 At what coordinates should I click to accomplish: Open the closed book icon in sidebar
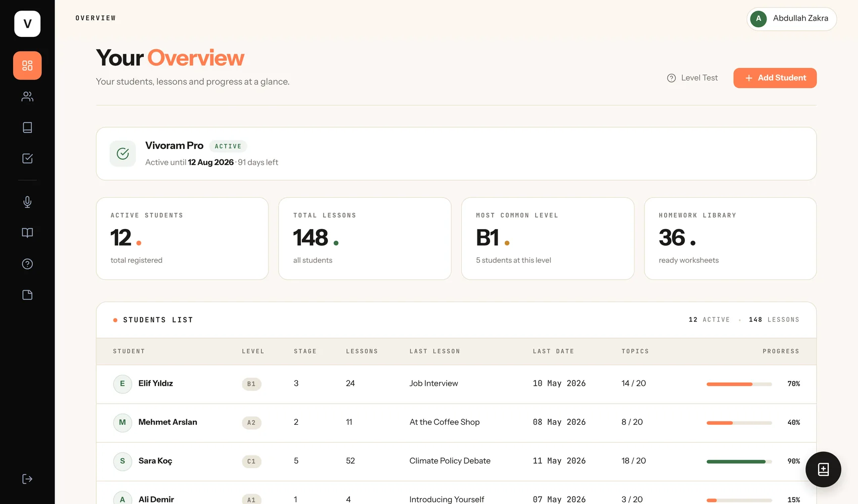tap(27, 127)
